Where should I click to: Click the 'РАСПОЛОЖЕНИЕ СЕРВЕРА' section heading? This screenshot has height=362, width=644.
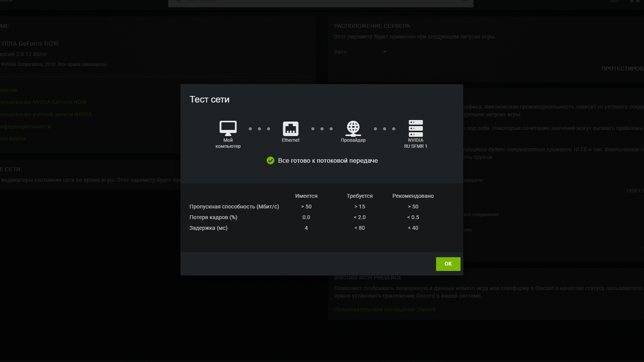coord(372,26)
